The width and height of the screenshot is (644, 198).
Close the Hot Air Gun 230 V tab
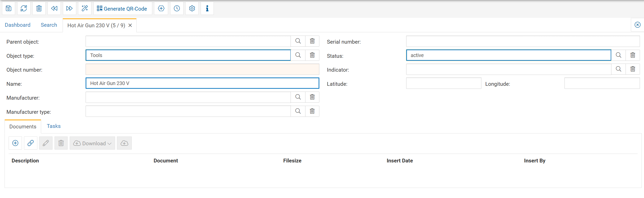pyautogui.click(x=130, y=25)
